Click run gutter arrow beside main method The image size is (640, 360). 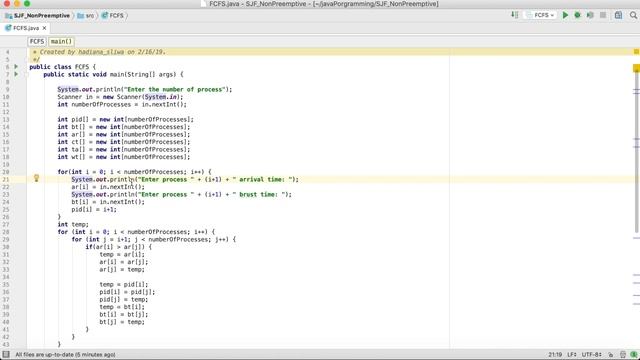pyautogui.click(x=16, y=74)
